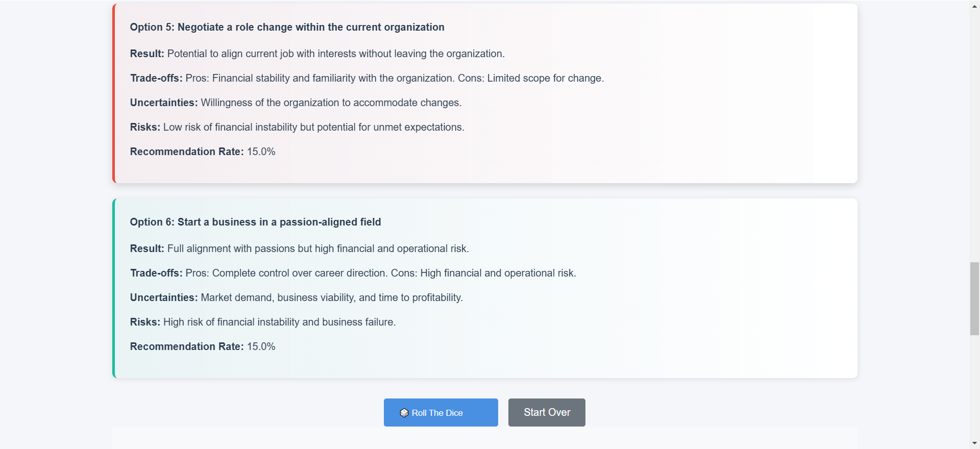Click the green left border of Option 6 card
The height and width of the screenshot is (449, 980).
(114, 288)
